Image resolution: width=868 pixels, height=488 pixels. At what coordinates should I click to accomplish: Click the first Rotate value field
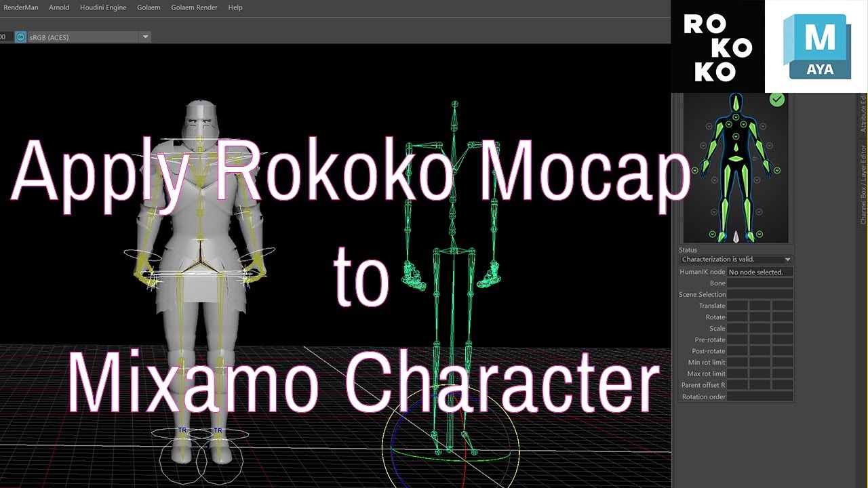738,317
